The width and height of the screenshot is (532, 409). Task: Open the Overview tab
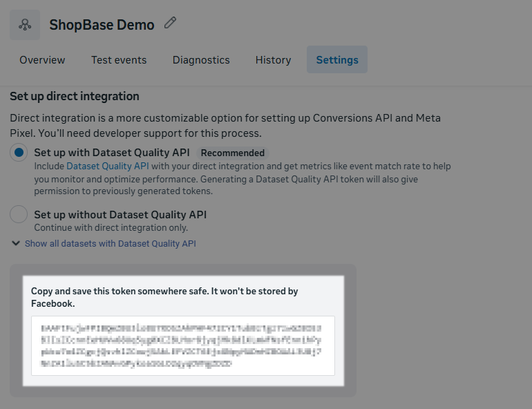click(42, 60)
